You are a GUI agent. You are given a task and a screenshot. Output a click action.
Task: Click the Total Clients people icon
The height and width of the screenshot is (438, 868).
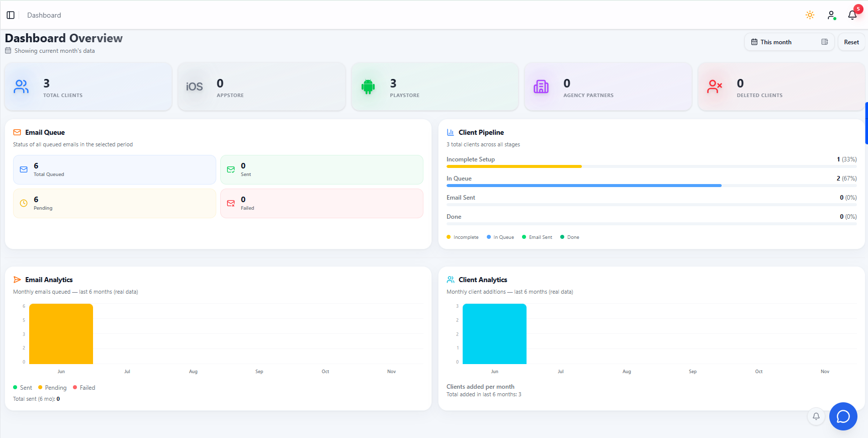coord(21,87)
